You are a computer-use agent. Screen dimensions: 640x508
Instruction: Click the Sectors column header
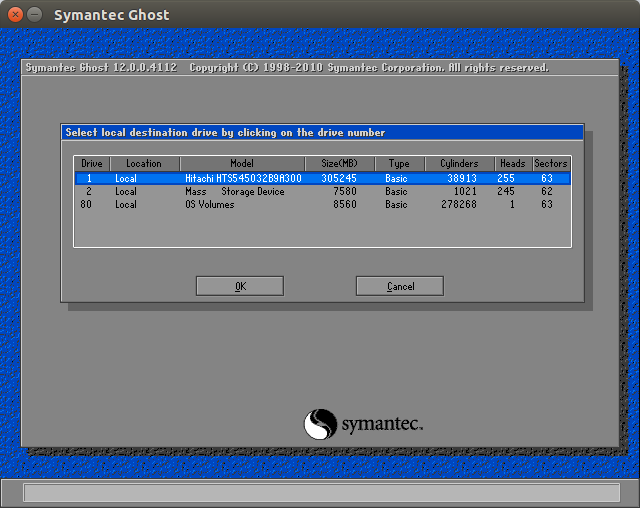click(x=551, y=164)
